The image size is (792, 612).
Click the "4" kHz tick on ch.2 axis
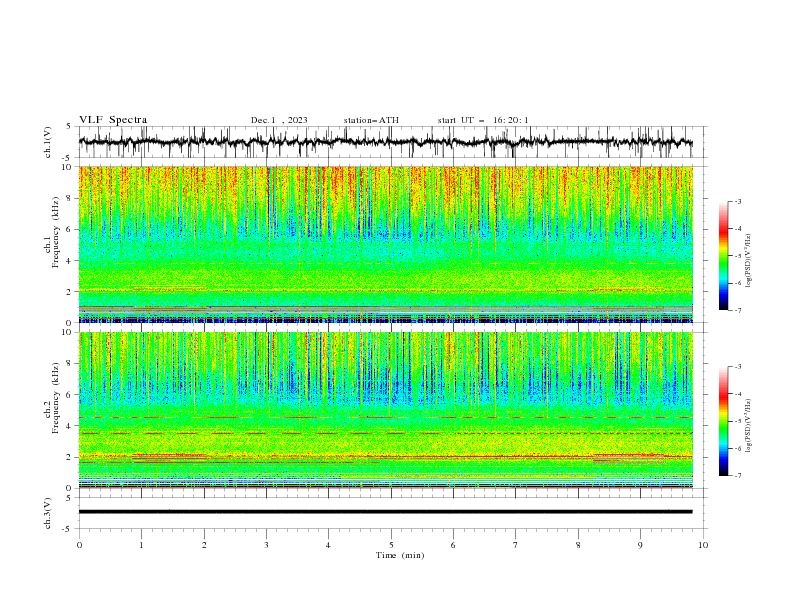click(70, 426)
